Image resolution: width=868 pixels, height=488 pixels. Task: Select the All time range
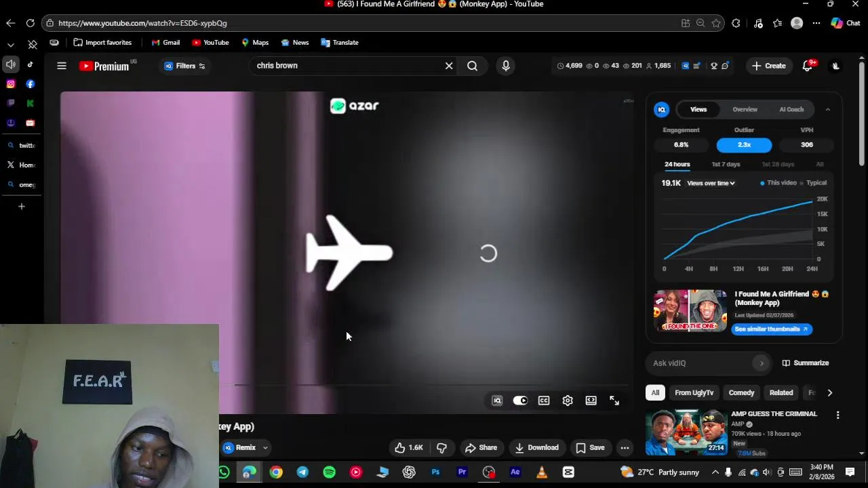point(820,164)
